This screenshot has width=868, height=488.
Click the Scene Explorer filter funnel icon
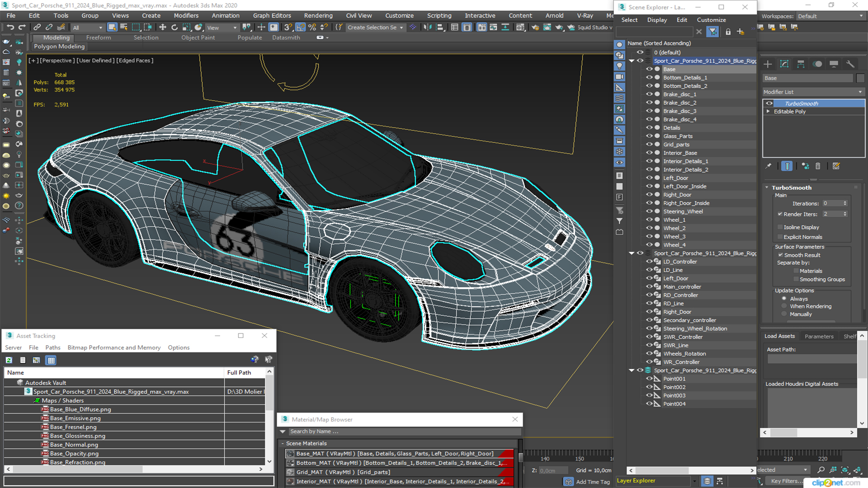click(x=712, y=32)
